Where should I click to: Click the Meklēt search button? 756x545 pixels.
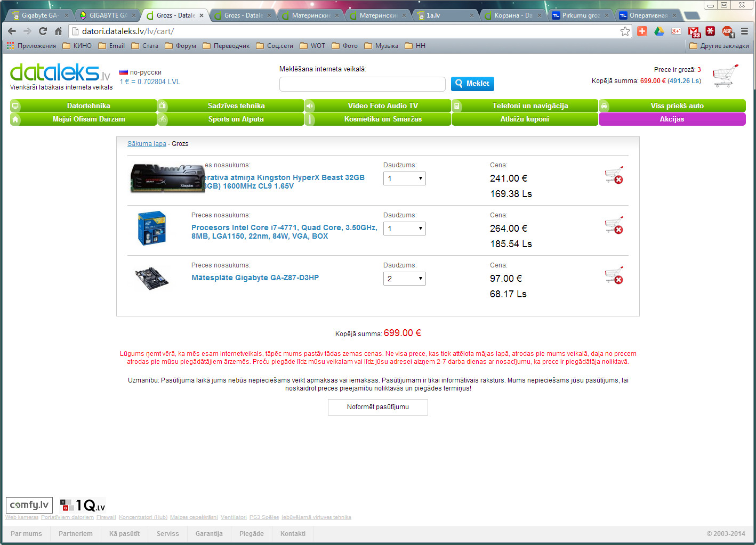pos(472,84)
